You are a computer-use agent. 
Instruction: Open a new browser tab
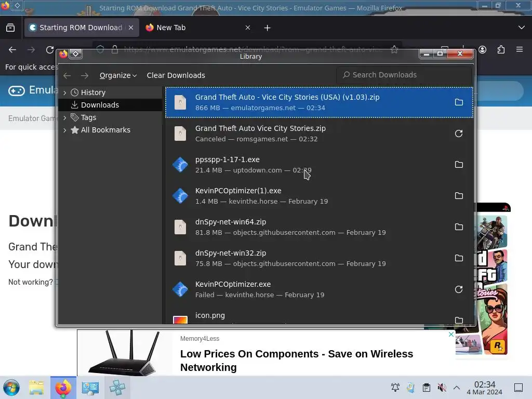tap(268, 28)
